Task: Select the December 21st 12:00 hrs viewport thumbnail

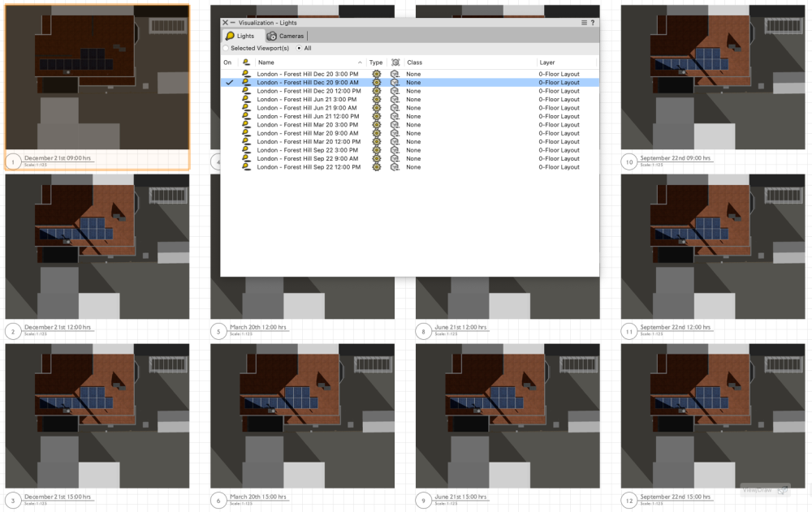Action: point(97,247)
